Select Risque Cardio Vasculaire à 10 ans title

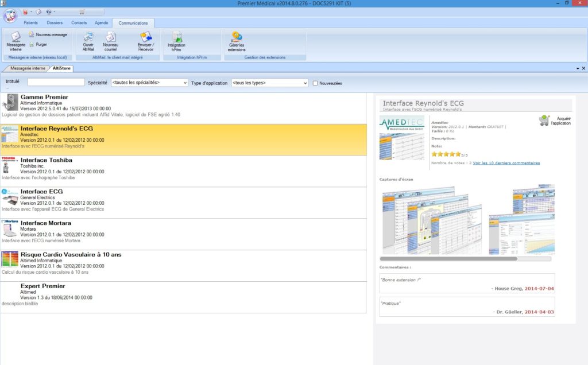coord(71,254)
